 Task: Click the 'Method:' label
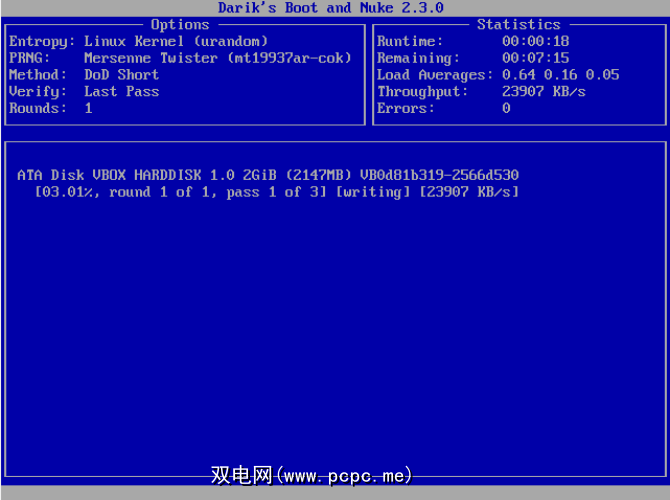coord(38,75)
